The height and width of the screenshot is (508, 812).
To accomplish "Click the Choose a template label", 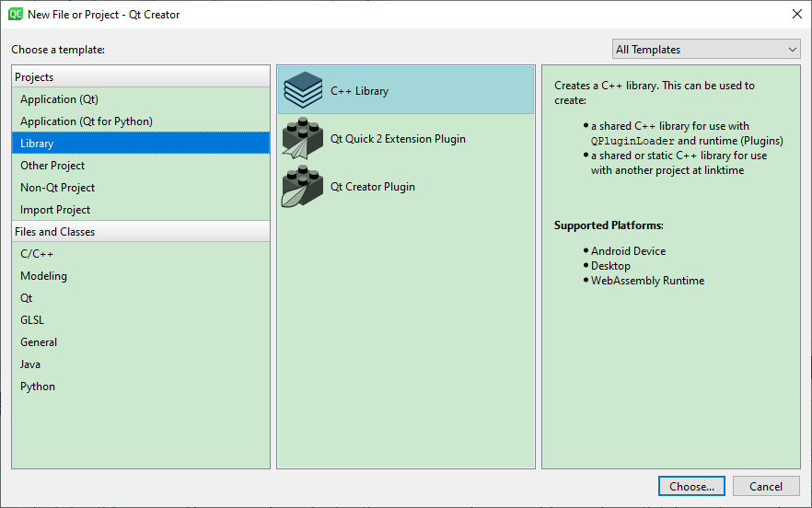I will pyautogui.click(x=58, y=50).
